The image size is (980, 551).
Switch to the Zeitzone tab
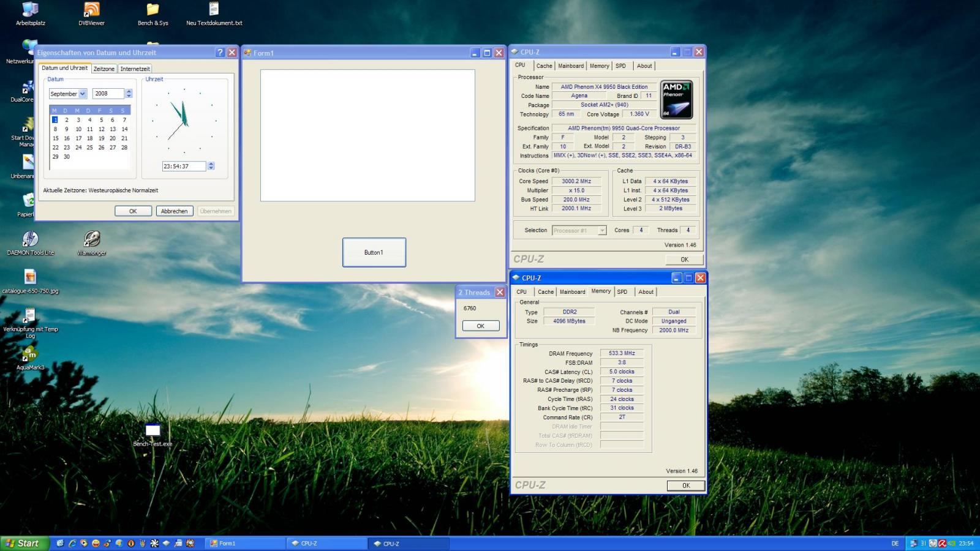pyautogui.click(x=104, y=69)
